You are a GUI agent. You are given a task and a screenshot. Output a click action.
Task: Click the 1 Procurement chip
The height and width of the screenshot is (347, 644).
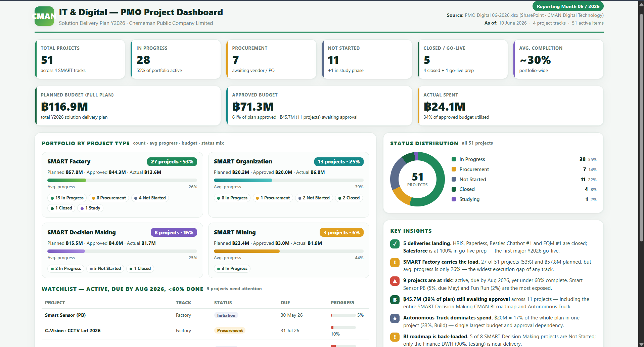(273, 198)
